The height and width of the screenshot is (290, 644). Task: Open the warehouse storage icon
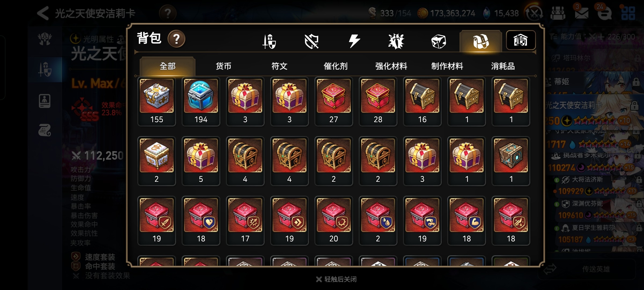click(521, 40)
